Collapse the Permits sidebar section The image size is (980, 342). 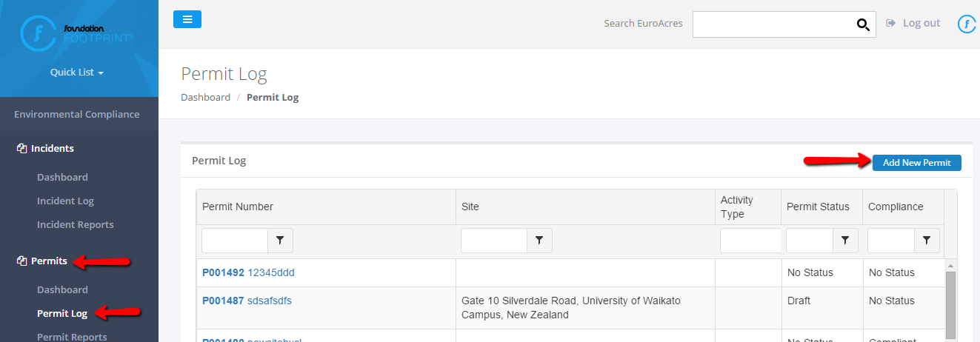(49, 261)
